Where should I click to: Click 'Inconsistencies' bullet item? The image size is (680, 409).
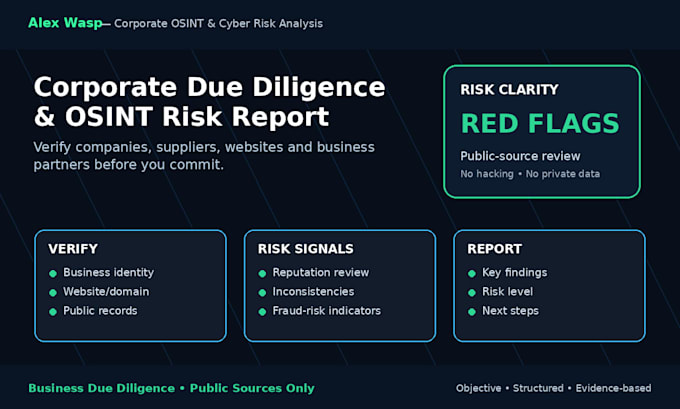[313, 291]
